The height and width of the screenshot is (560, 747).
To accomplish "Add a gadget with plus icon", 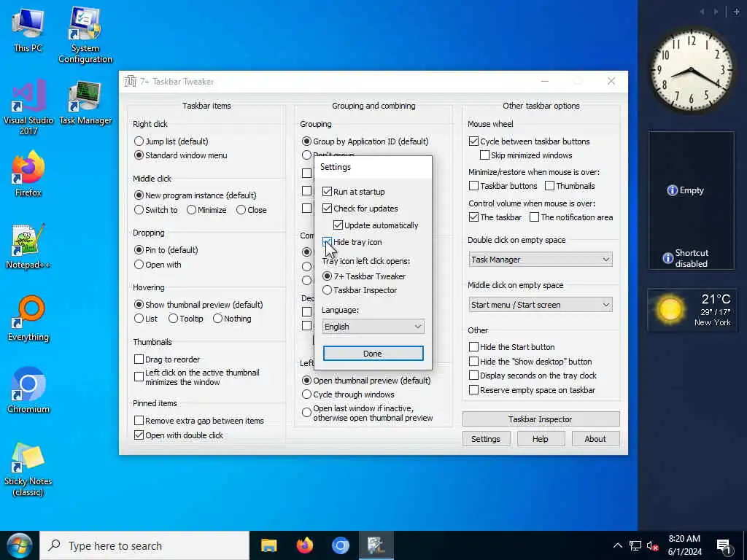I will click(736, 12).
